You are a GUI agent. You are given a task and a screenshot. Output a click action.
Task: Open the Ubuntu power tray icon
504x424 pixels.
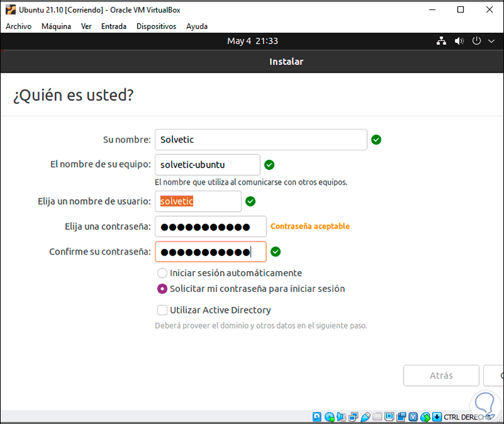pos(476,41)
